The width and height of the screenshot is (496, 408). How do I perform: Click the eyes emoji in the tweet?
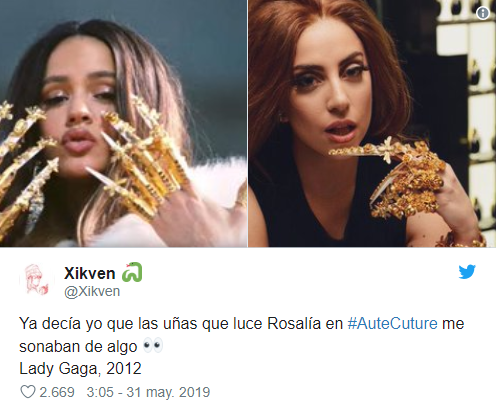[x=153, y=346]
